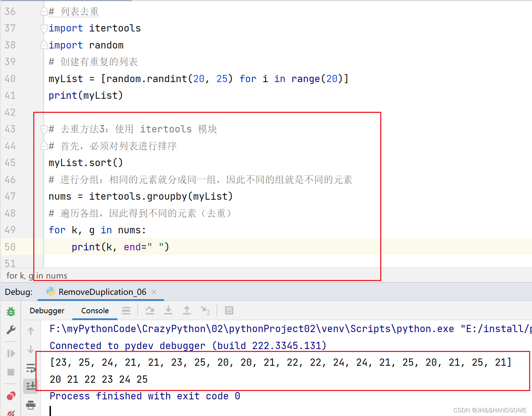Collapse the fold marker at line 36
Viewport: 532px width, 416px height.
click(x=44, y=12)
